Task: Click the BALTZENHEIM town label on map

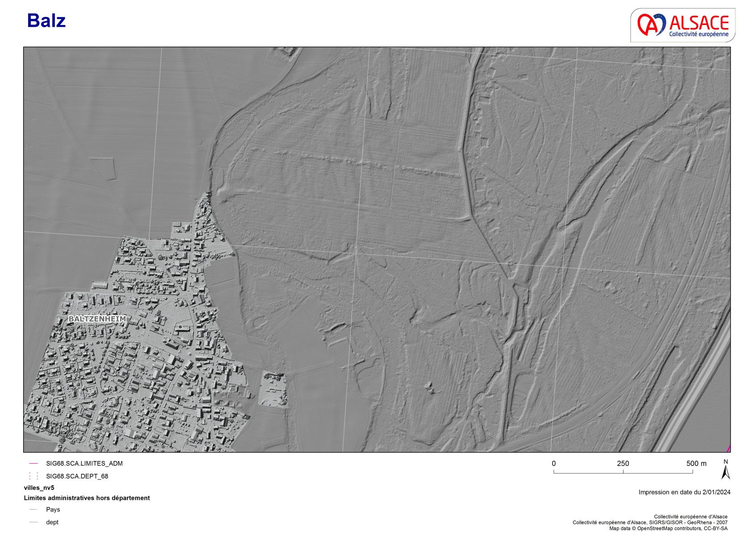Action: click(97, 319)
